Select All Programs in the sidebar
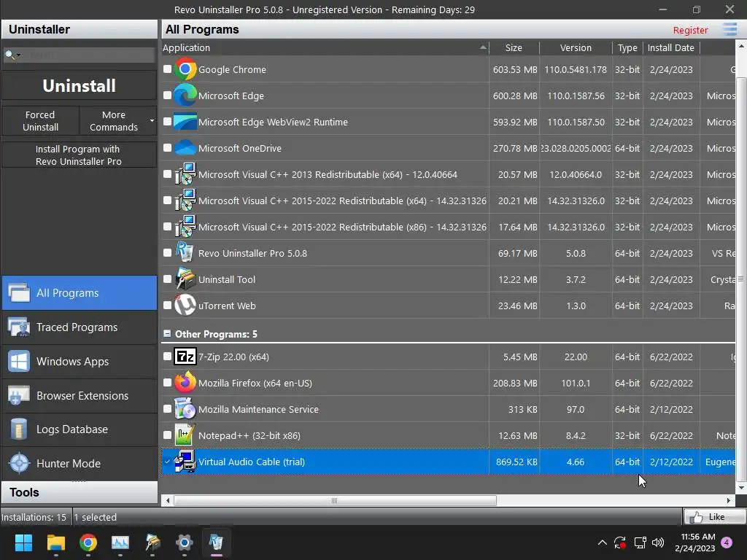747x560 pixels. pos(80,293)
